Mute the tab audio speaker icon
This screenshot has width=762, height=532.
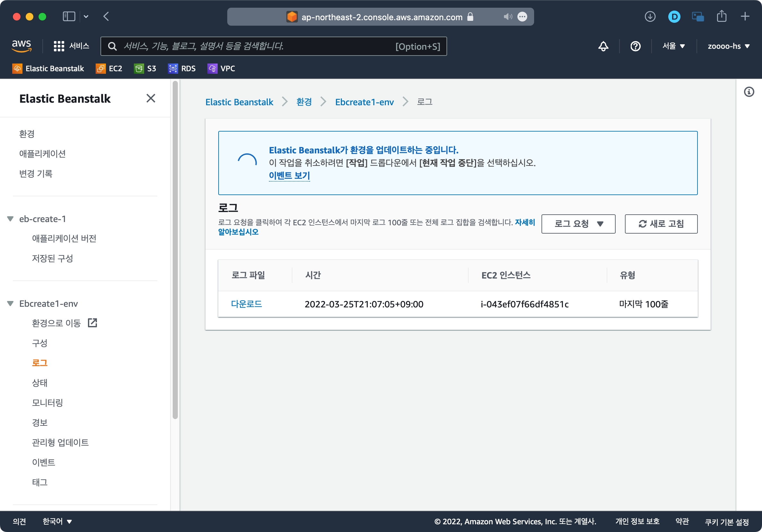point(507,17)
